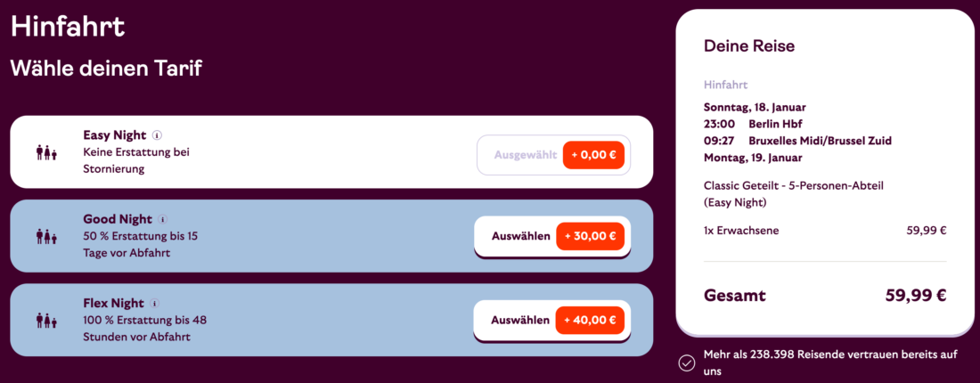Open the Easy Night info tooltip icon
This screenshot has height=383, width=980.
click(157, 135)
